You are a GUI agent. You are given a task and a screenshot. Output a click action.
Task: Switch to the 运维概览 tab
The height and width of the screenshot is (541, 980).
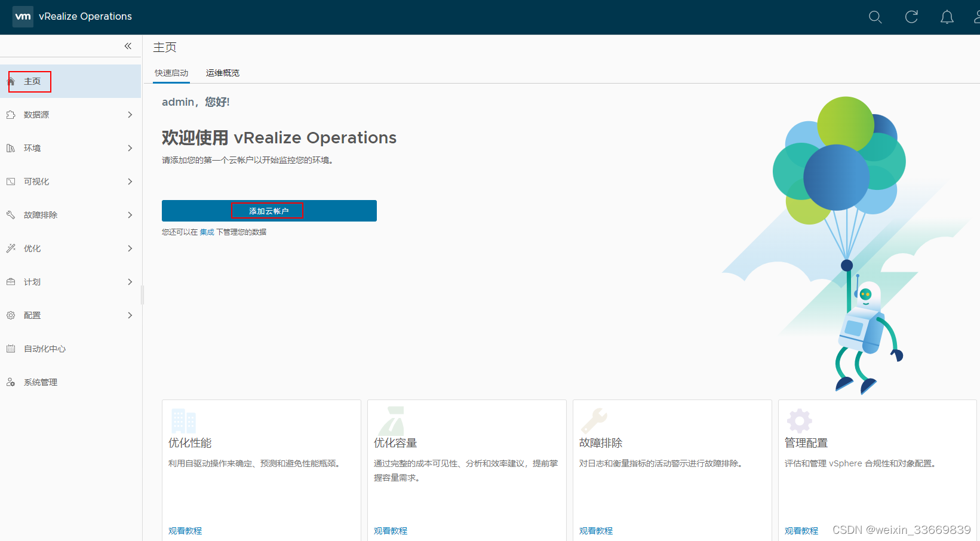click(223, 73)
